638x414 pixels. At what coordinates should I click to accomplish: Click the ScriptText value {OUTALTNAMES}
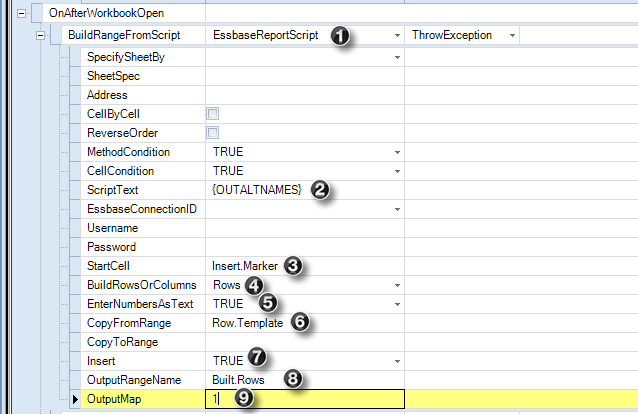click(257, 190)
